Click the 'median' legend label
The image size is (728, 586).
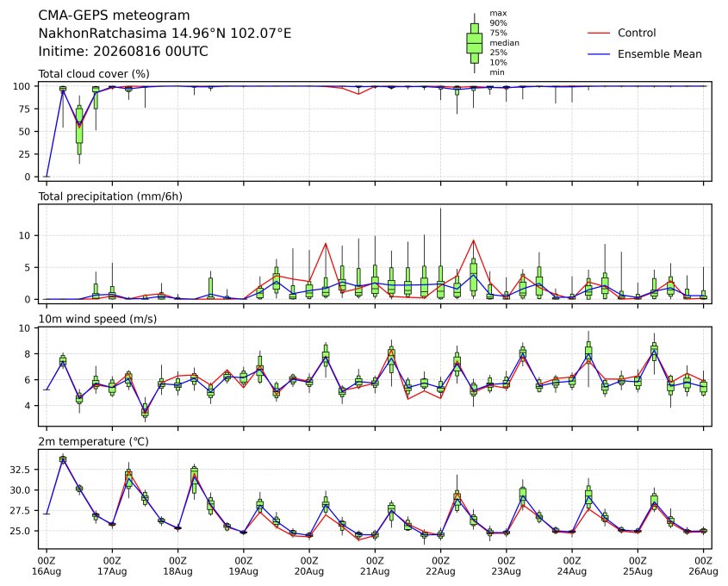[x=504, y=43]
